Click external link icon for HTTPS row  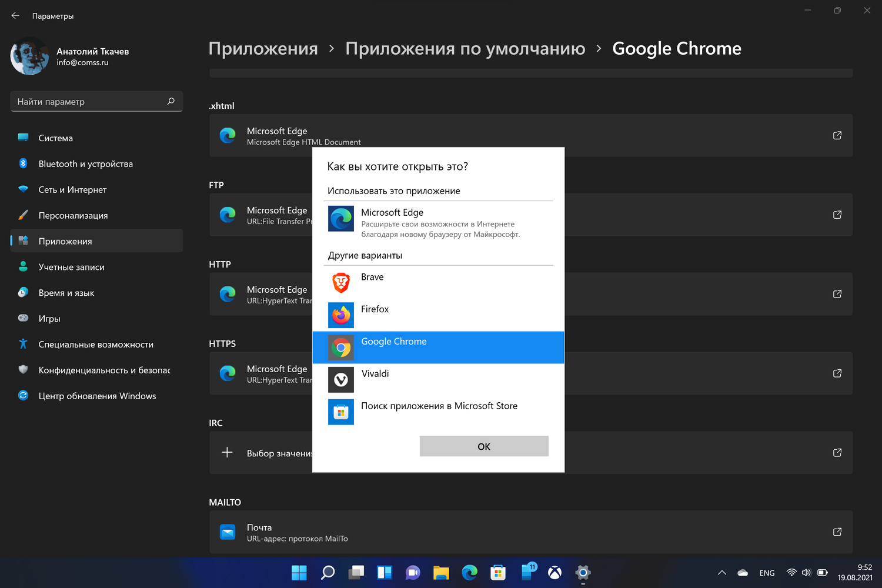click(837, 373)
